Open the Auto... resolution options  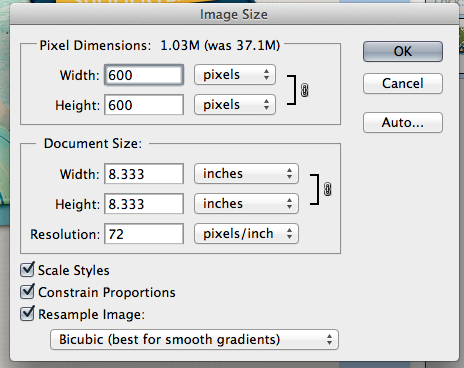(x=403, y=122)
